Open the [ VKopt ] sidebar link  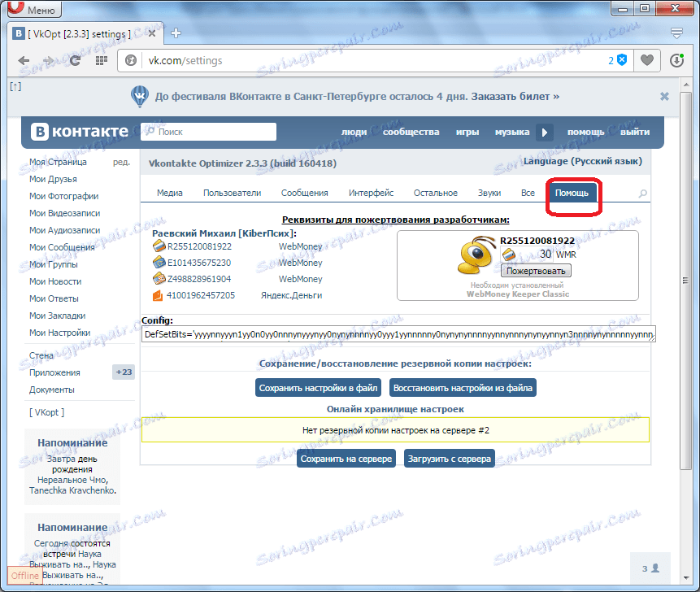pyautogui.click(x=47, y=412)
